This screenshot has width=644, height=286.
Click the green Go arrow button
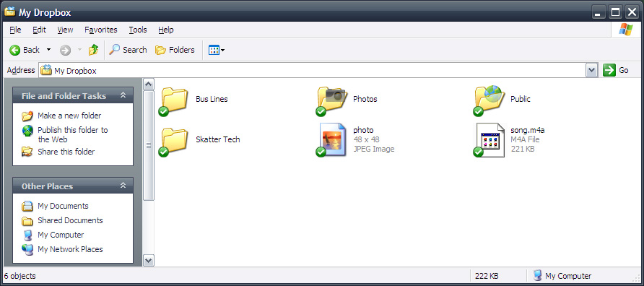coord(609,70)
